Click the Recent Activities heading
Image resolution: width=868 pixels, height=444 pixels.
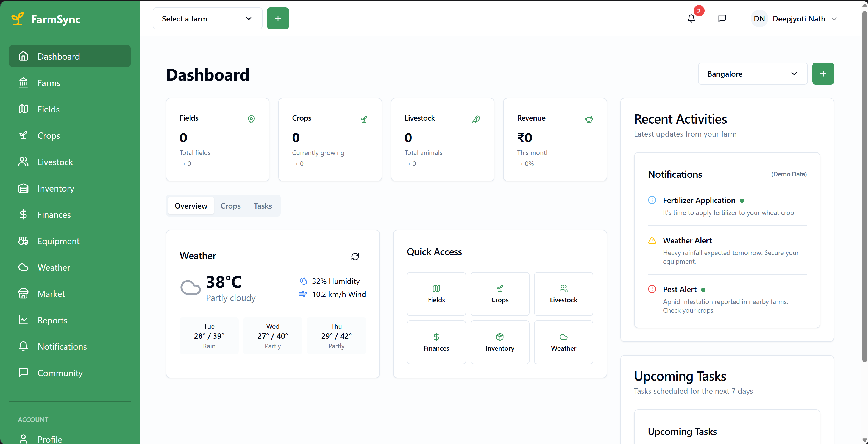tap(680, 119)
